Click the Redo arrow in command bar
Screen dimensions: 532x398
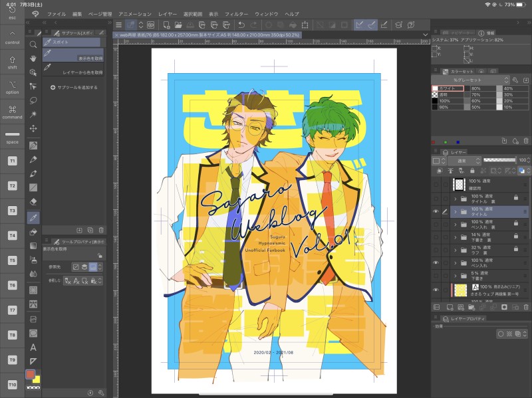[x=253, y=25]
